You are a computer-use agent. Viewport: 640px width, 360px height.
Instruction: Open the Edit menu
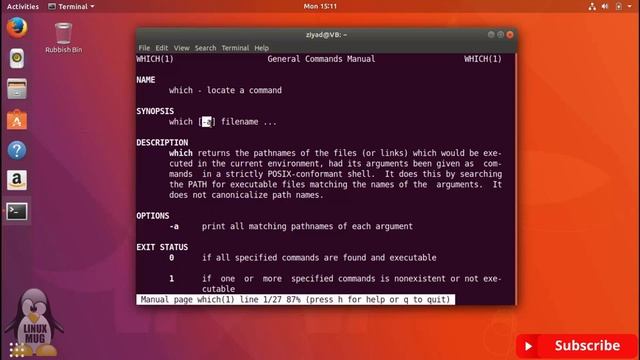coord(162,48)
